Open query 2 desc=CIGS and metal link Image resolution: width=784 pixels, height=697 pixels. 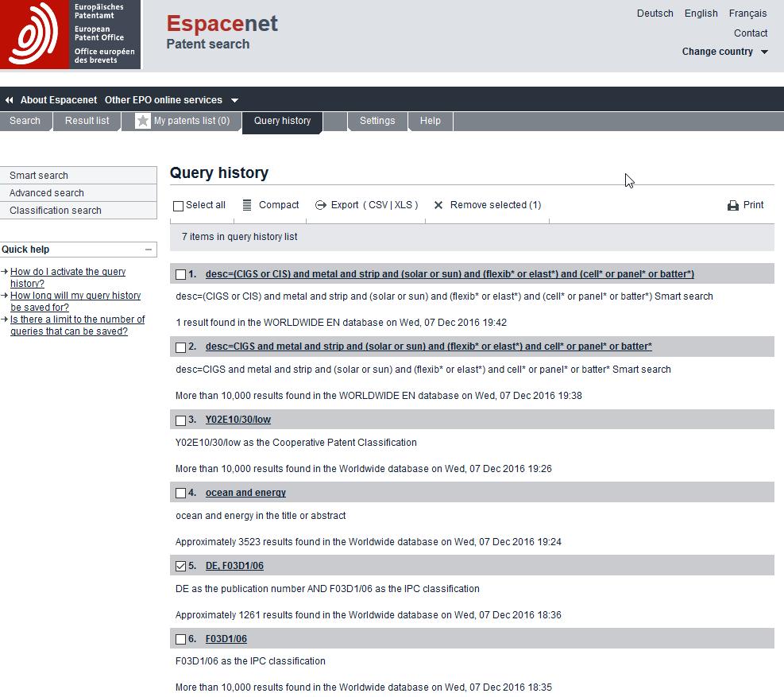coord(428,347)
